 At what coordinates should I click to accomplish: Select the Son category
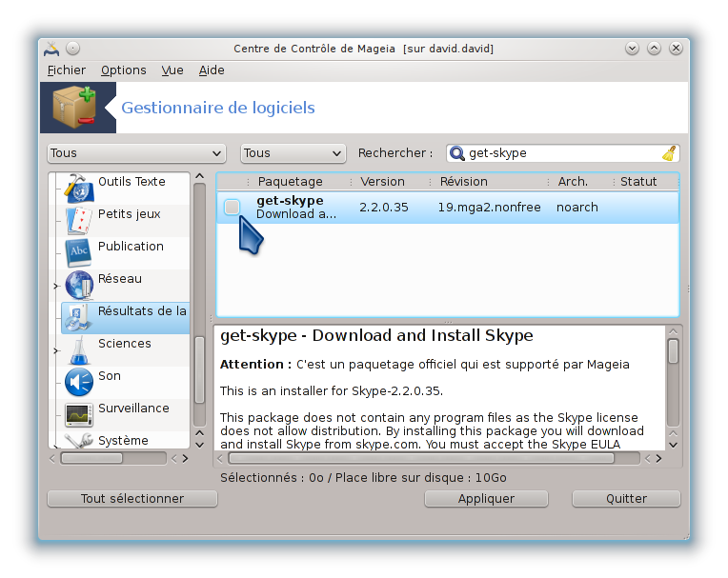point(110,376)
